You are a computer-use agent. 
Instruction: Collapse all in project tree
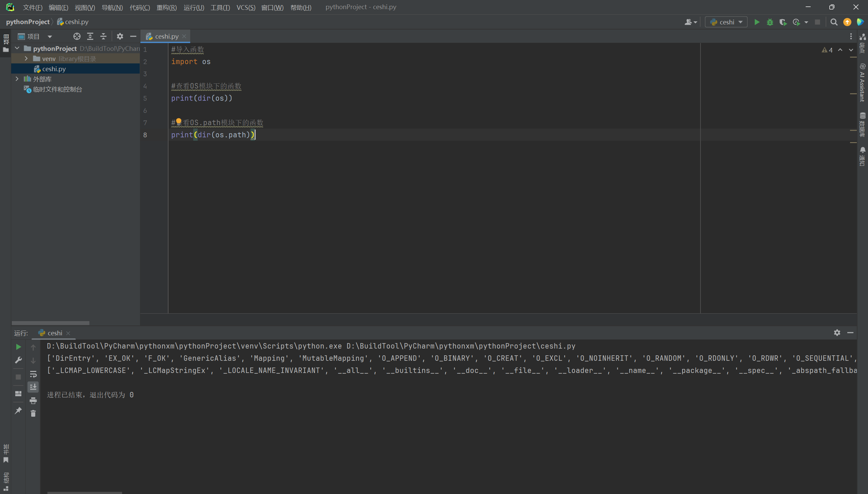click(x=103, y=36)
